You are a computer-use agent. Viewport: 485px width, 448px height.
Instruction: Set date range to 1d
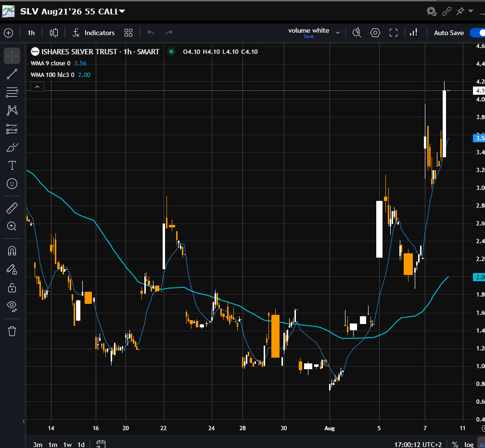(x=81, y=445)
